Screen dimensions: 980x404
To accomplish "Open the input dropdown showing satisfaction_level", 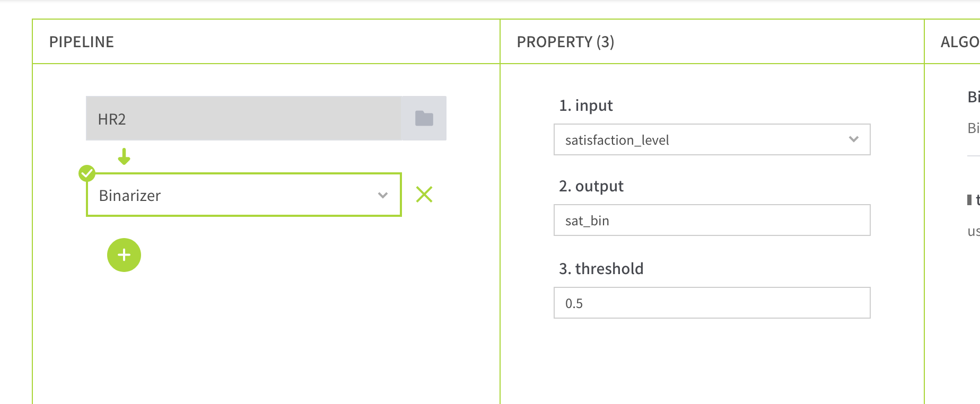I will 712,139.
